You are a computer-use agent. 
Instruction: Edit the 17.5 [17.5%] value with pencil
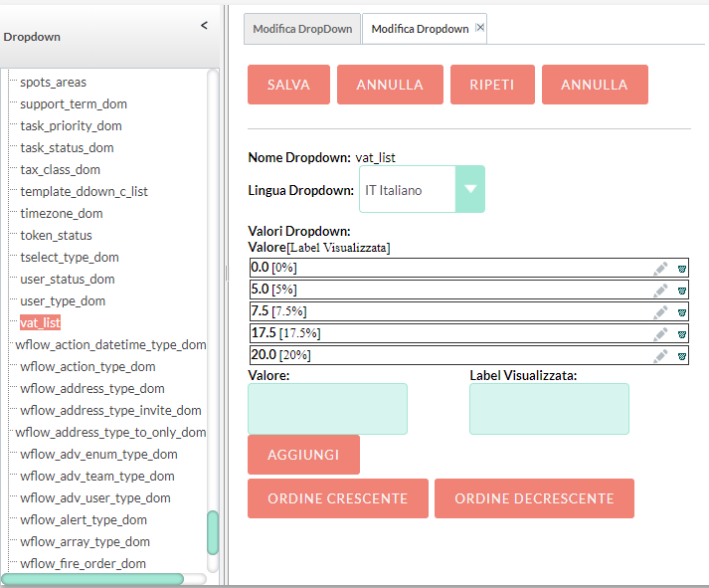point(660,333)
